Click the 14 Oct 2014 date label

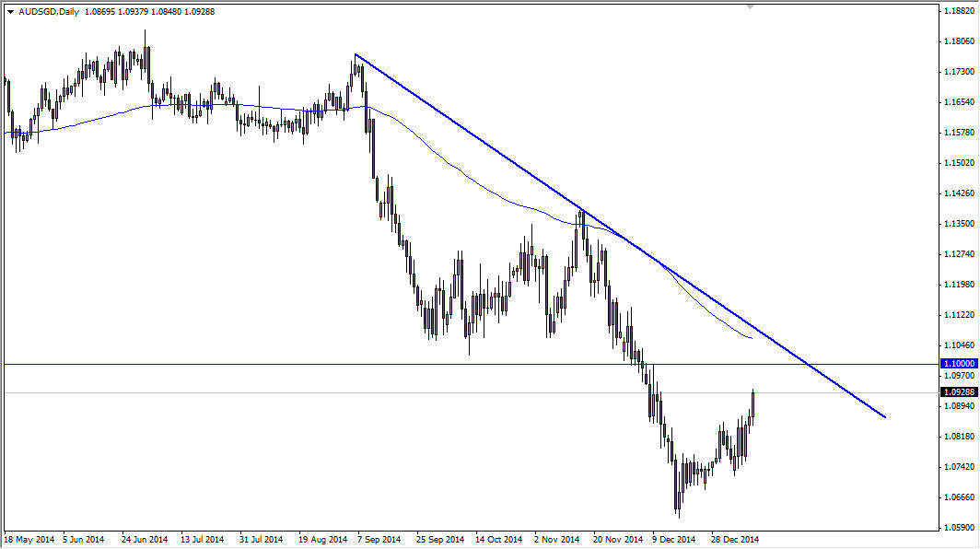point(499,539)
